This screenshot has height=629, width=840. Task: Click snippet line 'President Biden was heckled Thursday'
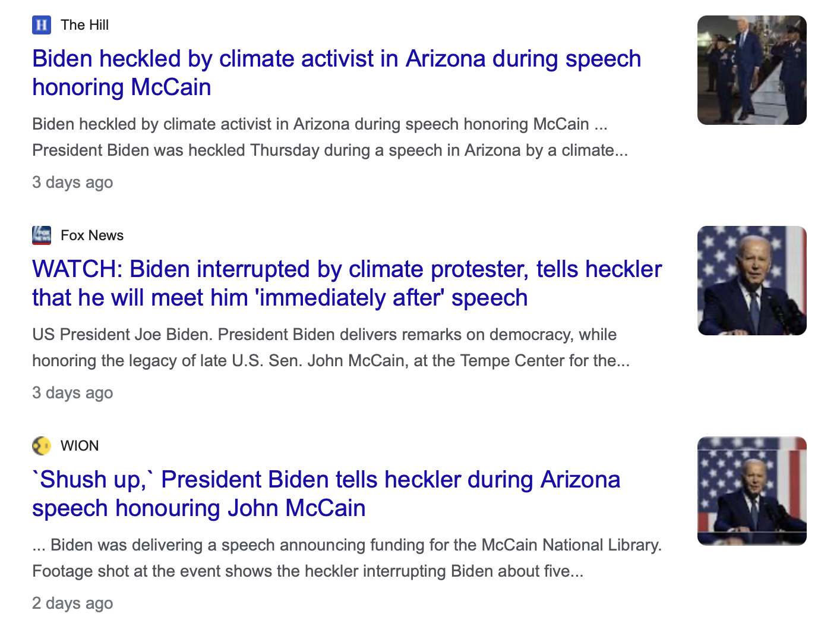(330, 150)
